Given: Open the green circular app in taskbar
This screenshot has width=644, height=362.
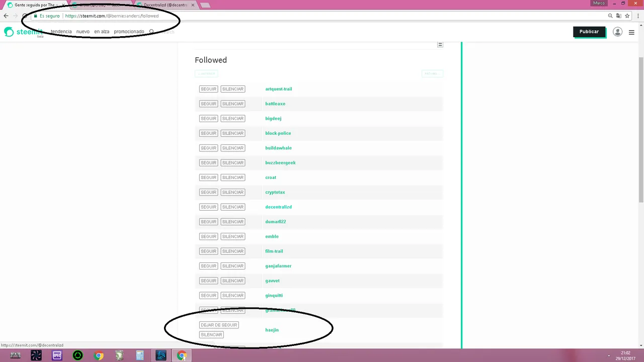Looking at the screenshot, I should click(x=78, y=355).
